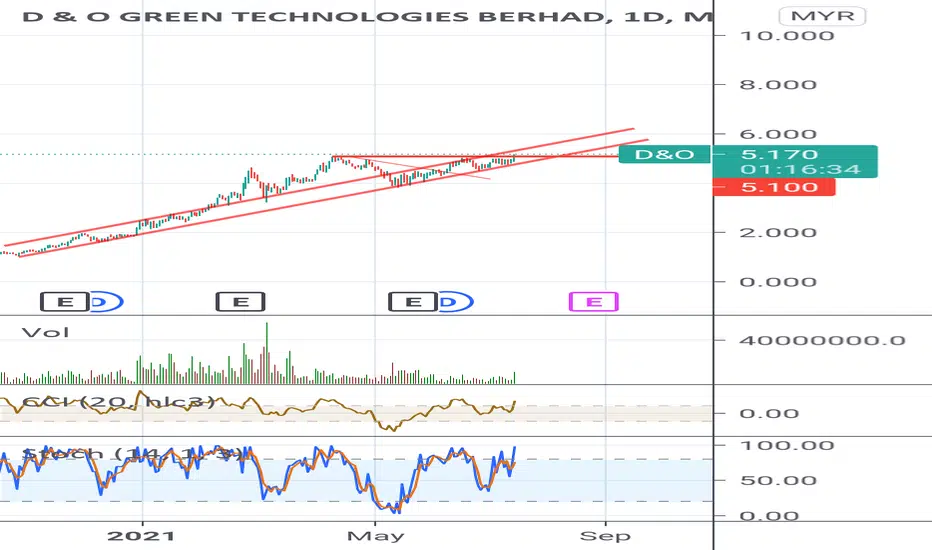This screenshot has width=932, height=550.
Task: Click the purple upcoming earnings E marker
Action: tap(593, 302)
